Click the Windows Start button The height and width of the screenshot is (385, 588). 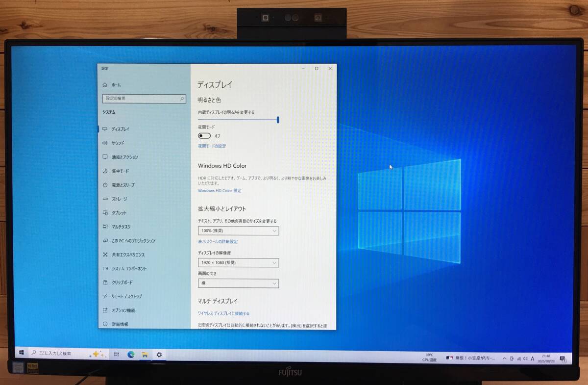pyautogui.click(x=22, y=353)
